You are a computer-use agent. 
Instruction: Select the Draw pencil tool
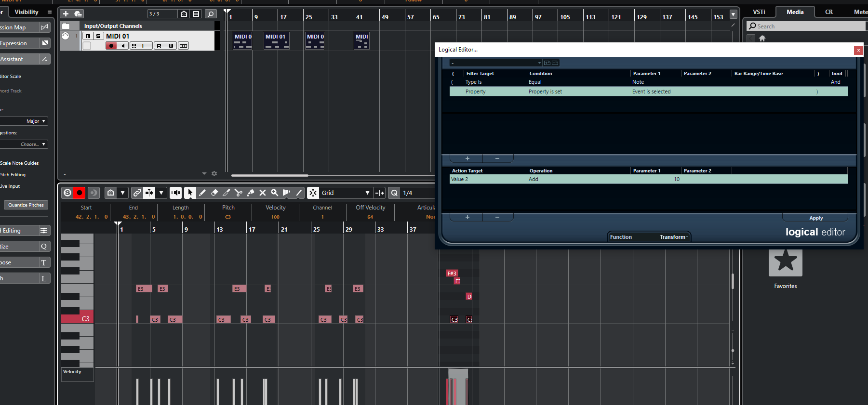(x=202, y=193)
